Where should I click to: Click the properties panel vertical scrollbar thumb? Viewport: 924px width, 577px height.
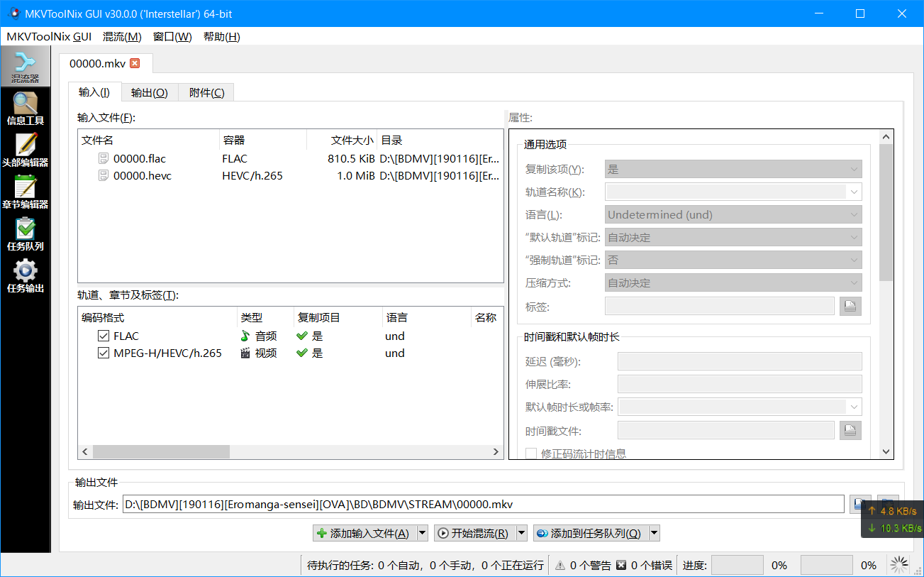(x=886, y=212)
